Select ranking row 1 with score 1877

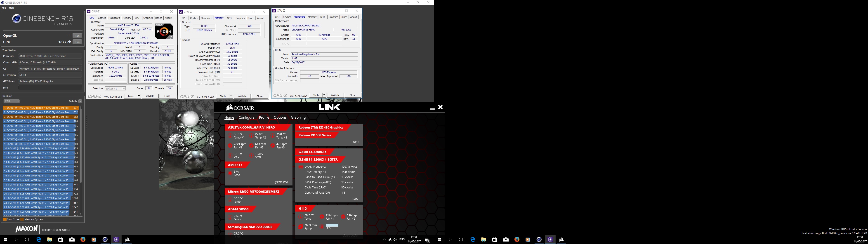pos(41,108)
